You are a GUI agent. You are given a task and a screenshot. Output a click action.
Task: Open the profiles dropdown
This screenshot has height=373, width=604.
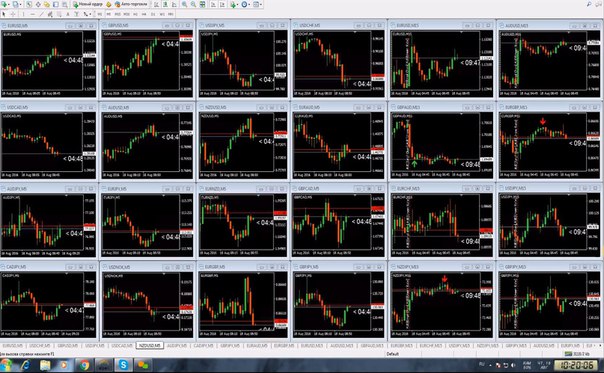pos(17,5)
